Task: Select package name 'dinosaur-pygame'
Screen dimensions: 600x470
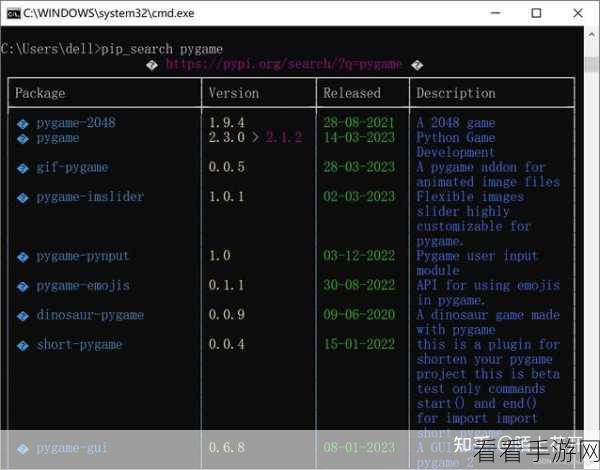Action: 90,315
